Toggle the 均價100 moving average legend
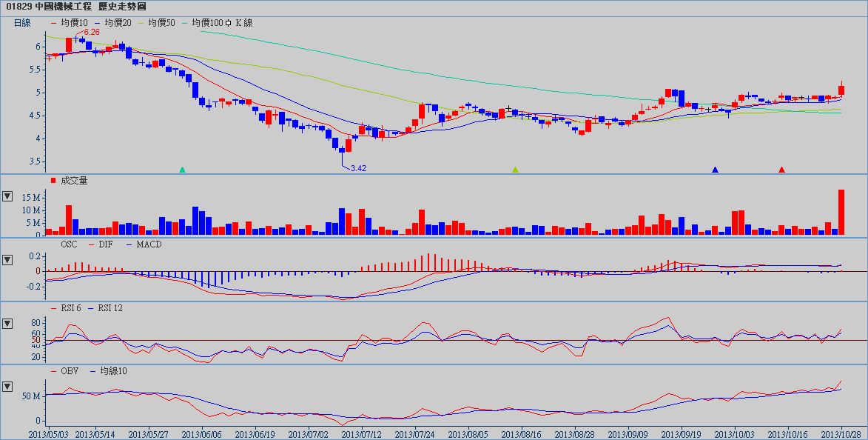This screenshot has height=440, width=868. 202,23
